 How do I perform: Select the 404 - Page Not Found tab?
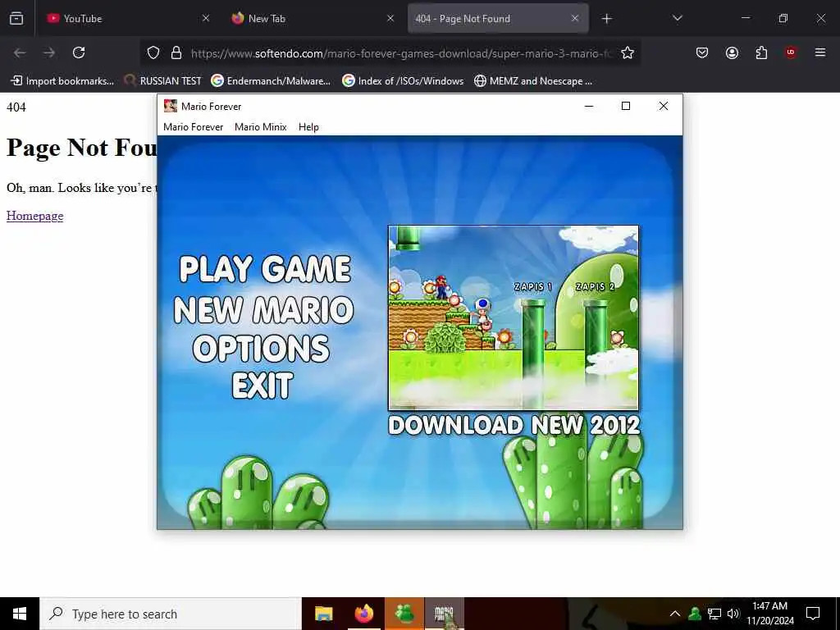(498, 18)
